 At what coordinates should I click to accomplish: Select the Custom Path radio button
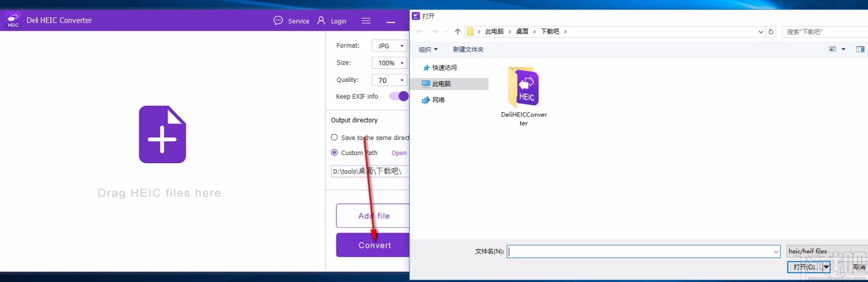(x=334, y=153)
